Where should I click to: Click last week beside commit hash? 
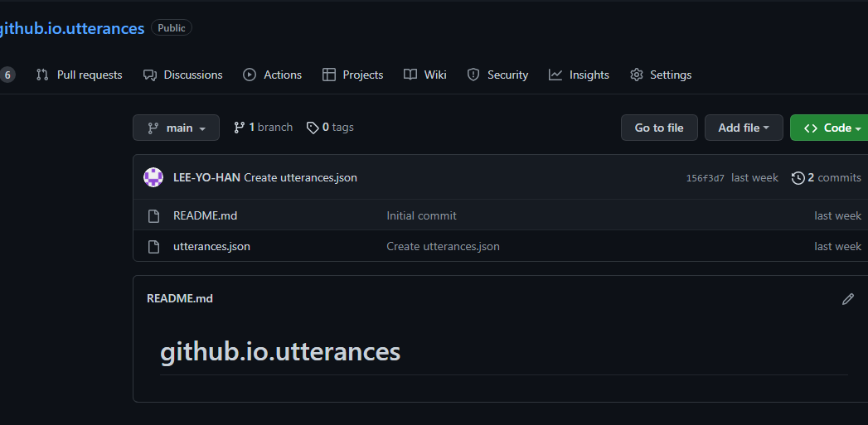pyautogui.click(x=754, y=177)
